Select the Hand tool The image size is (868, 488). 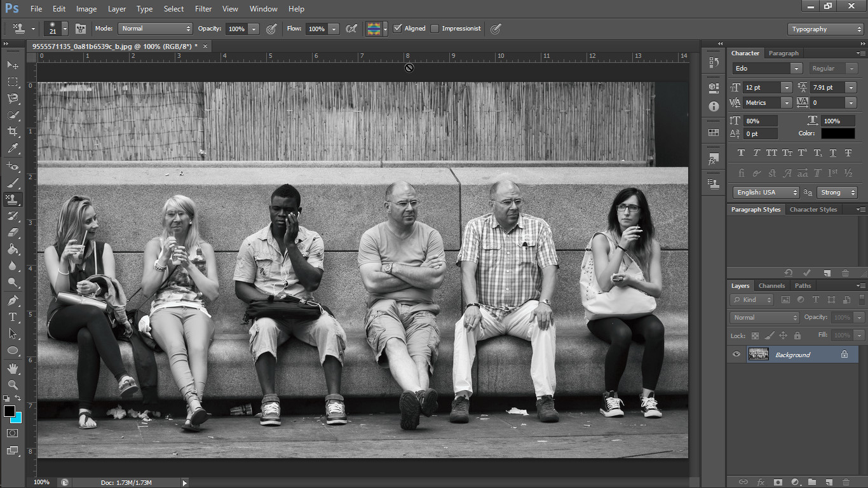13,368
